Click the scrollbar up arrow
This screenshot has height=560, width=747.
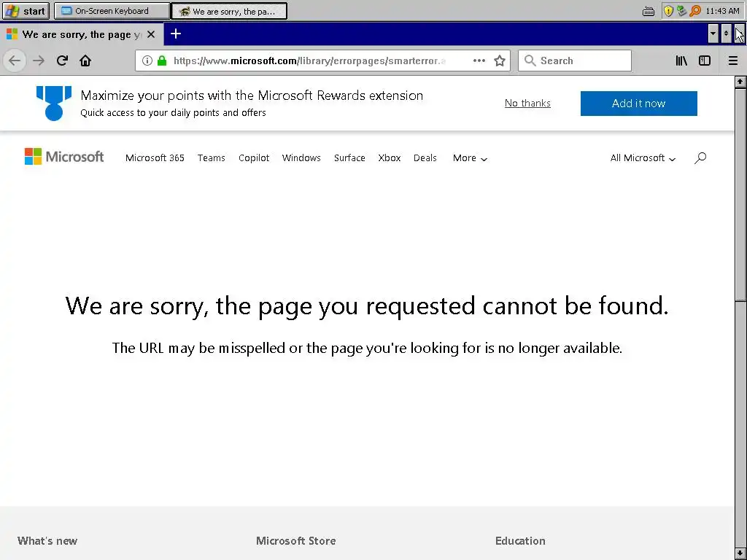(x=740, y=82)
